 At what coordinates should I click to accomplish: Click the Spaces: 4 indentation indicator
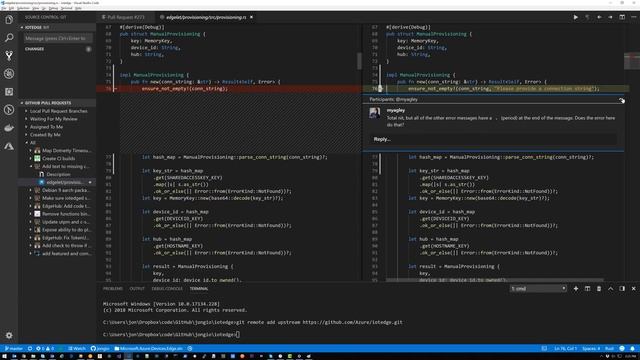click(x=591, y=349)
